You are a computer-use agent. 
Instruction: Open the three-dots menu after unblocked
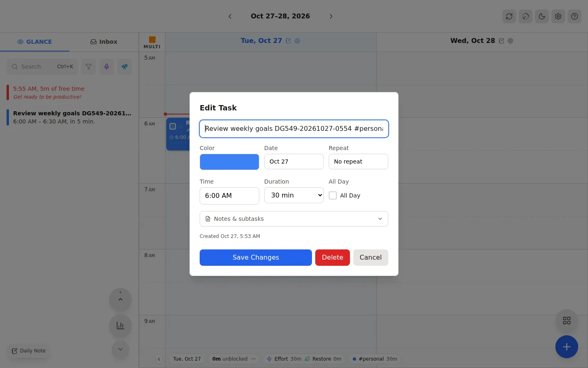coord(254,359)
